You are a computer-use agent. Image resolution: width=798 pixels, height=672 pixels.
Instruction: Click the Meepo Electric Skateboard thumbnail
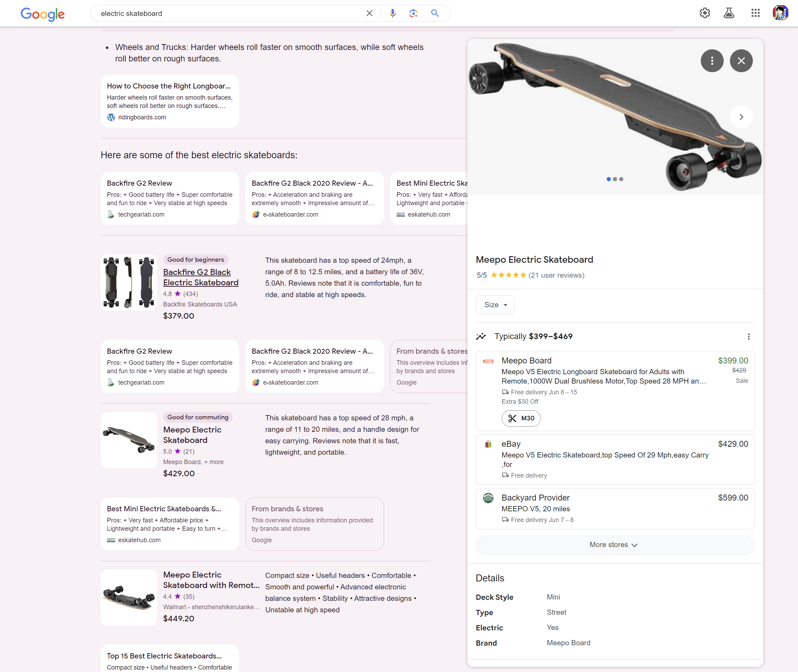pos(129,440)
